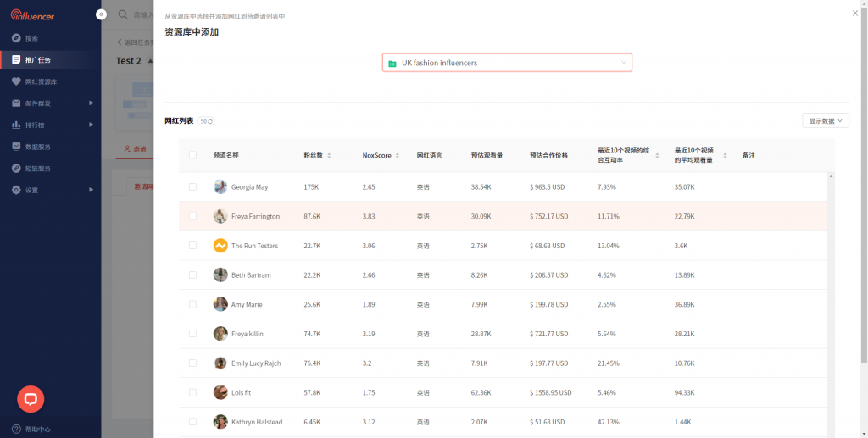Expand the 显示数据 dropdown
The width and height of the screenshot is (868, 438).
tap(825, 121)
